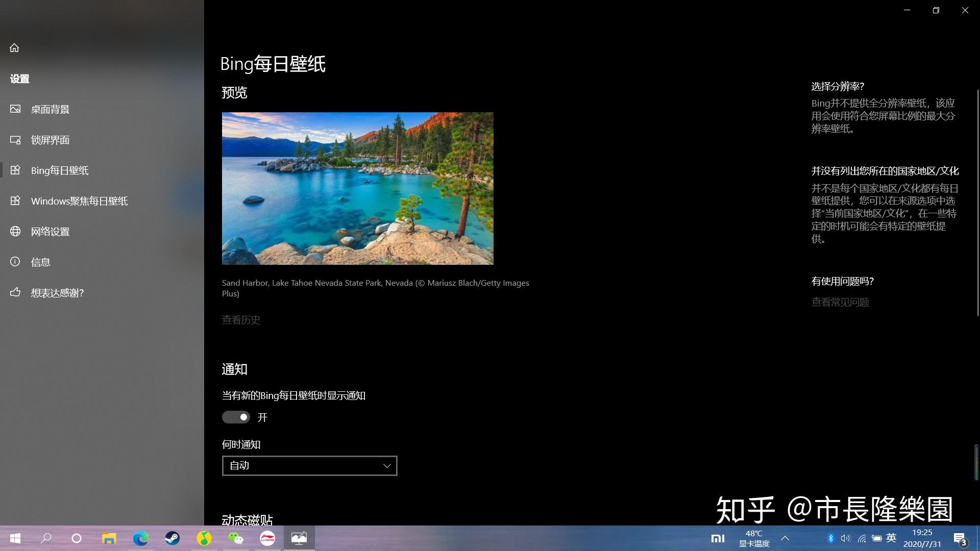The image size is (980, 551).
Task: Open 桌面背景 settings page
Action: (x=102, y=109)
